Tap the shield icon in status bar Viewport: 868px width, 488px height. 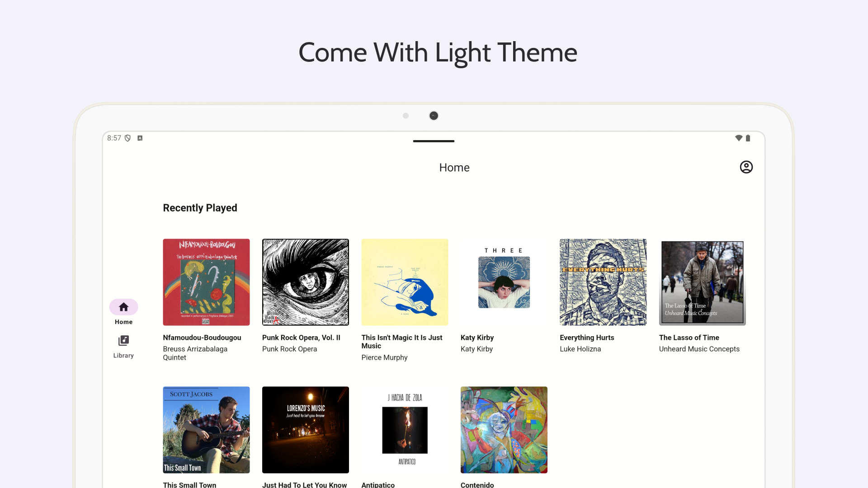pyautogui.click(x=127, y=138)
